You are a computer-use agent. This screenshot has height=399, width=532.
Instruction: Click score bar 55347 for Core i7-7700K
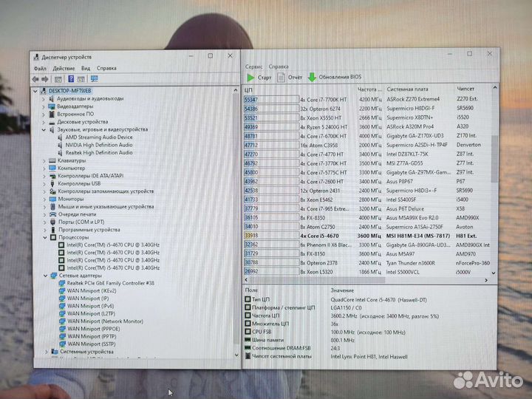(x=270, y=100)
